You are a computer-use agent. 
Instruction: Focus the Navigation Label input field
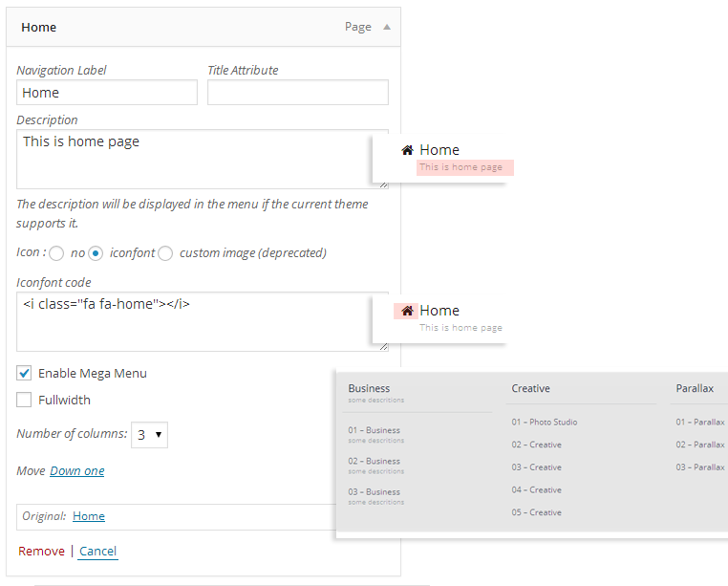coord(107,93)
